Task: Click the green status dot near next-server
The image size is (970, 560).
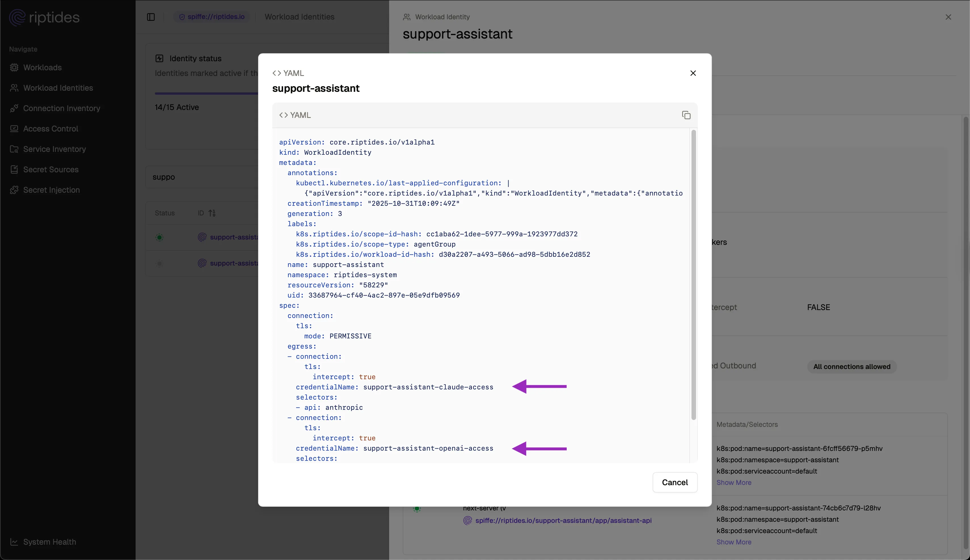Action: [x=417, y=508]
